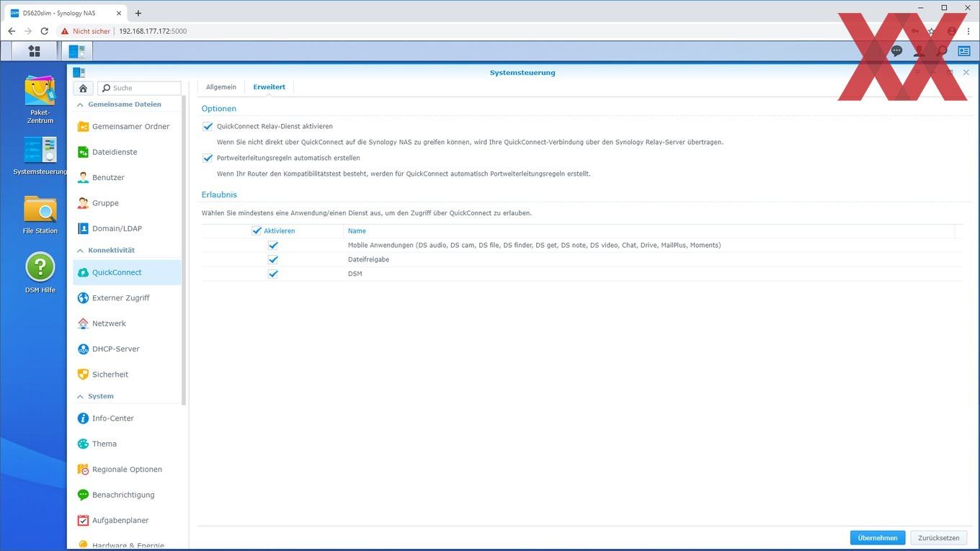Select DS620slim browser tab
The image size is (980, 551).
coord(65,13)
